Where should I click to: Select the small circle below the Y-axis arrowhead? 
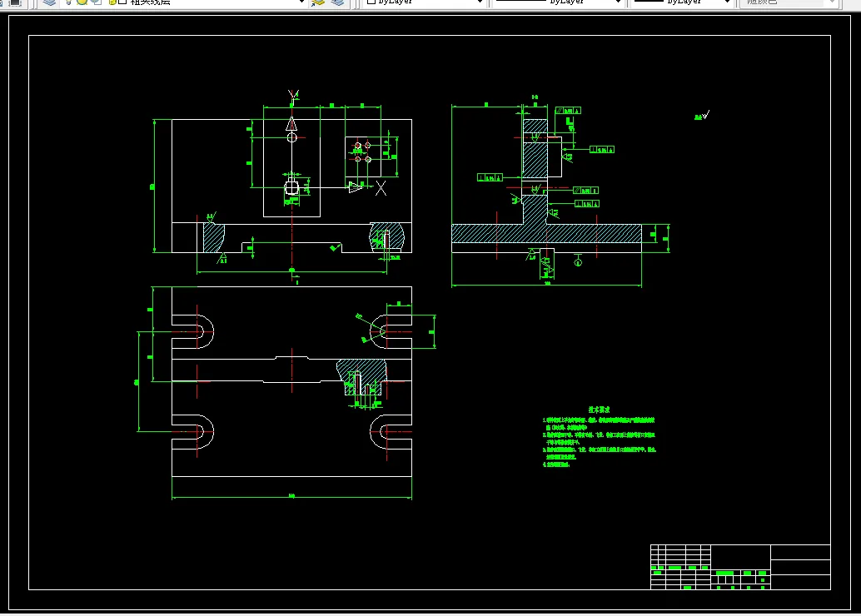291,137
